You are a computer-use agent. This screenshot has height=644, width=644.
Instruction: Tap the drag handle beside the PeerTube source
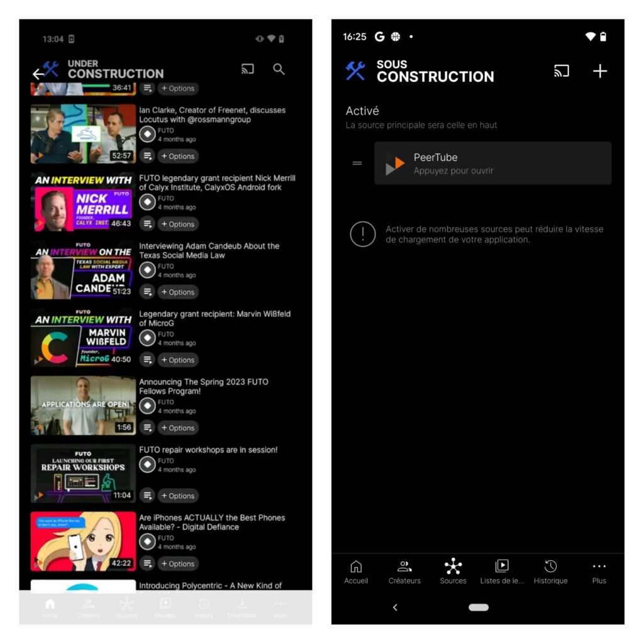[x=357, y=164]
